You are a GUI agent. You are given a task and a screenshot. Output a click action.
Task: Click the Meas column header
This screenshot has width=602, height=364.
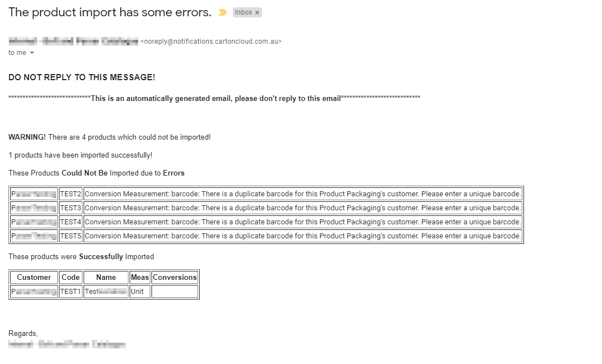coord(140,277)
